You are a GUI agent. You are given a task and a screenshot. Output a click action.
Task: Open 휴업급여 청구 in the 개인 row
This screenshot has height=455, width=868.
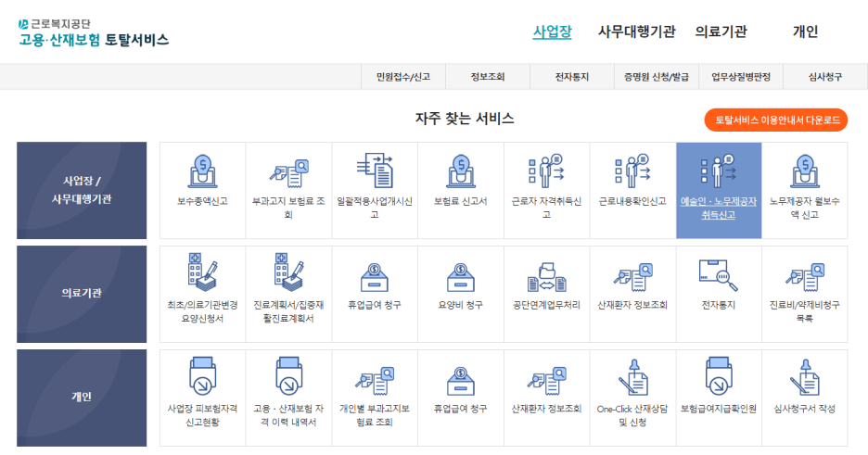coord(461,381)
